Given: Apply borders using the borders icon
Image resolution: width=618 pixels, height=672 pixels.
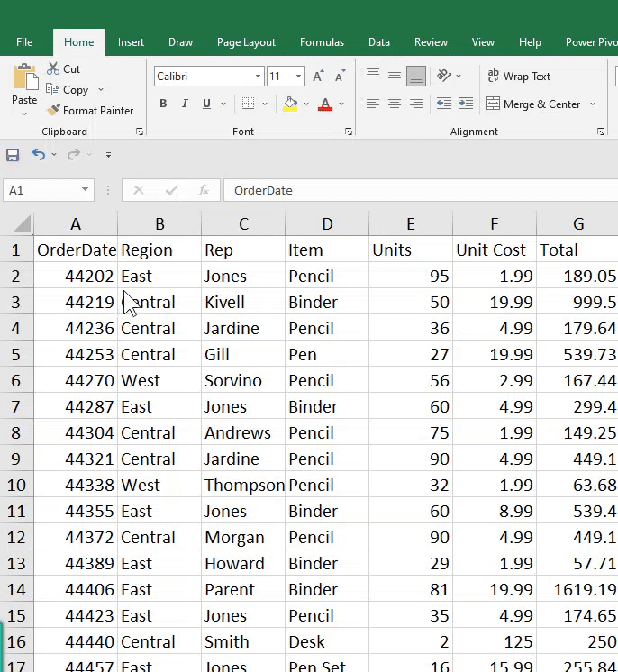Looking at the screenshot, I should [248, 104].
